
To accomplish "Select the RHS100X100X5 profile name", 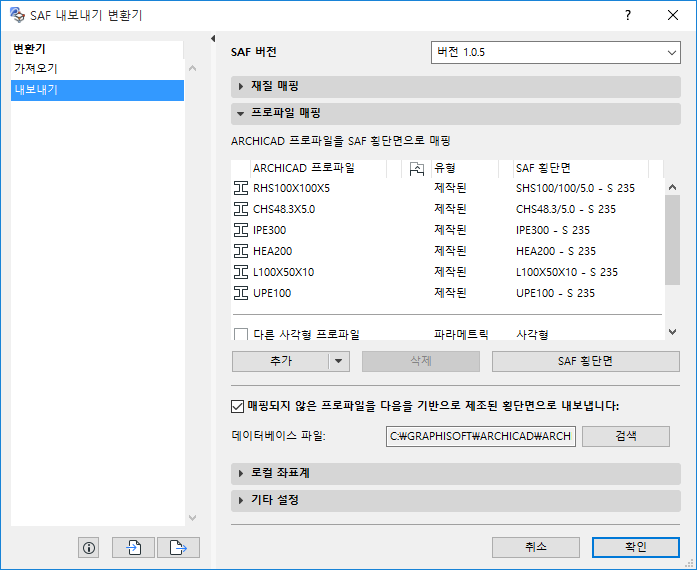I will pyautogui.click(x=291, y=189).
